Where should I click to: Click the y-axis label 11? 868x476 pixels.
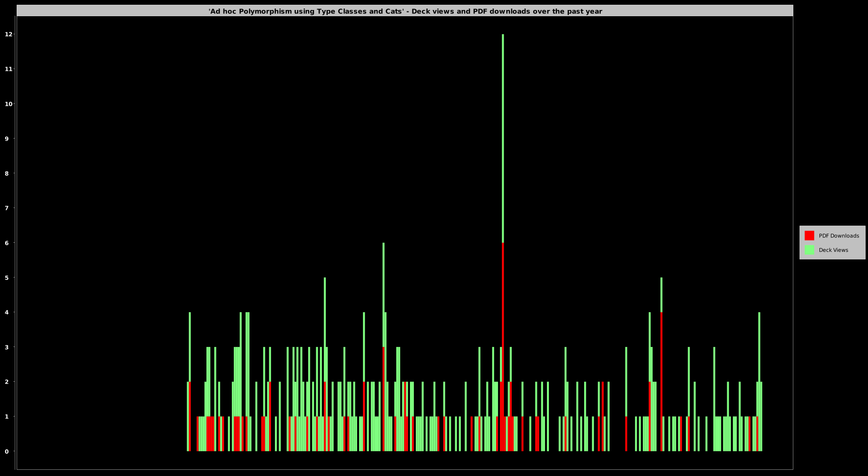9,69
